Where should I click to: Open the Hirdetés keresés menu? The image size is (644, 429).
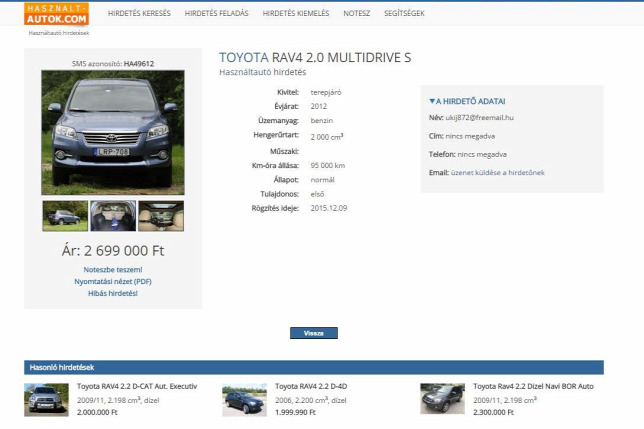click(139, 13)
